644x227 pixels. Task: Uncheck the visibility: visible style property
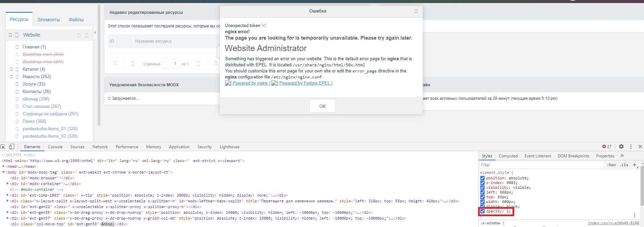click(482, 188)
